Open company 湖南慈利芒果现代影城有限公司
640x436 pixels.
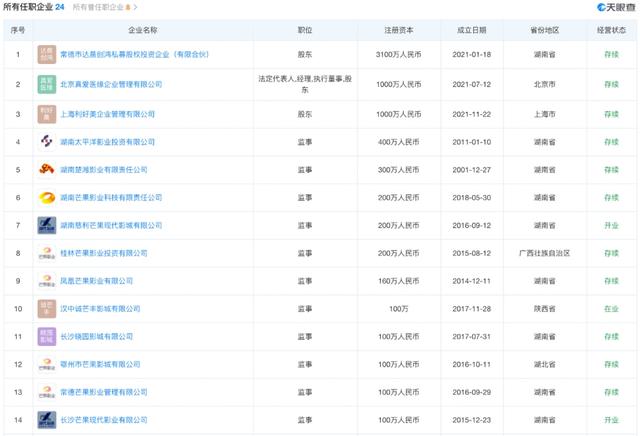(x=111, y=225)
